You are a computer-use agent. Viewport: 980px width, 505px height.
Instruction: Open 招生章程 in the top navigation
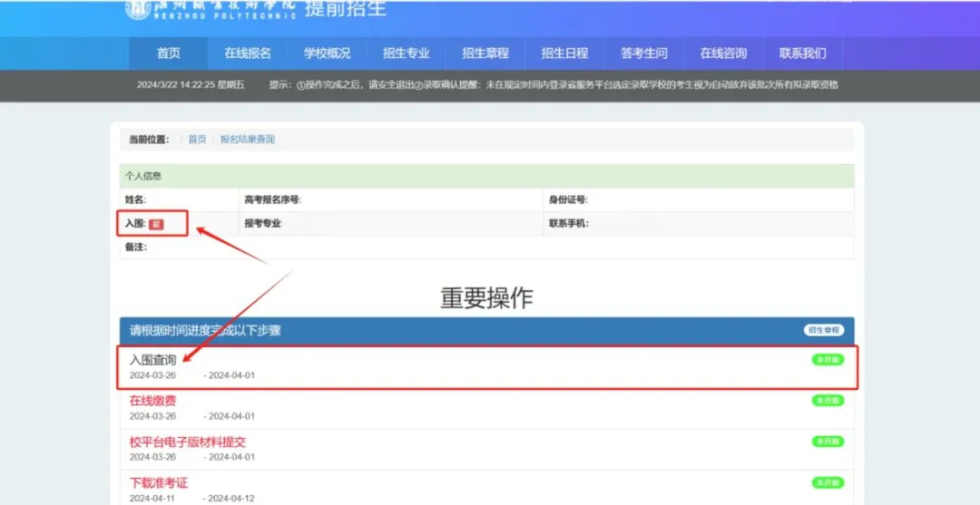[485, 53]
